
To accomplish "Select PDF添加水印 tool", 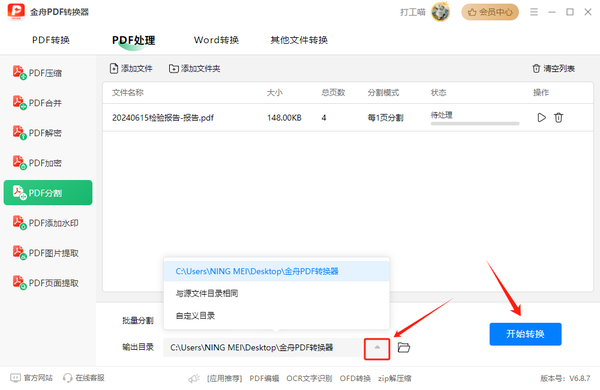I will point(46,223).
